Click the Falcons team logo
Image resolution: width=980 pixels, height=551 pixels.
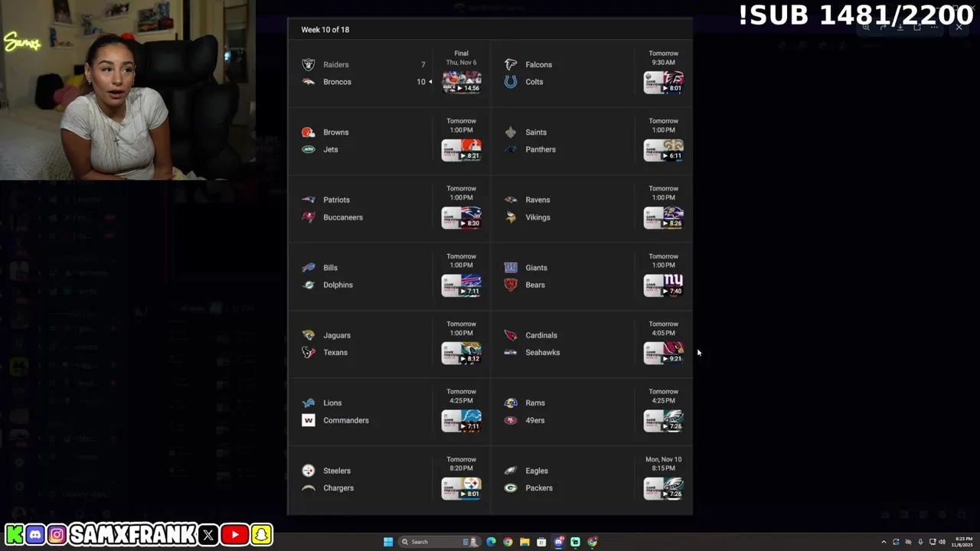(511, 64)
